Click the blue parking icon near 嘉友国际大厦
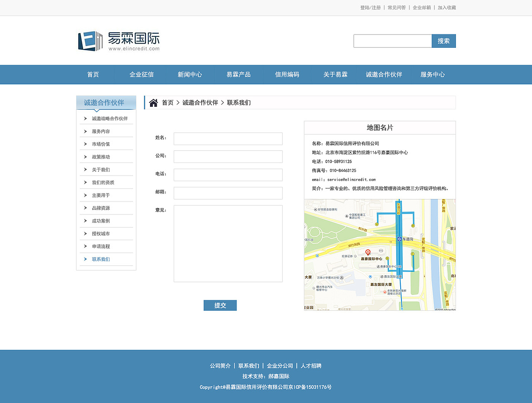Screen dimensions: 532x403 [370, 277]
